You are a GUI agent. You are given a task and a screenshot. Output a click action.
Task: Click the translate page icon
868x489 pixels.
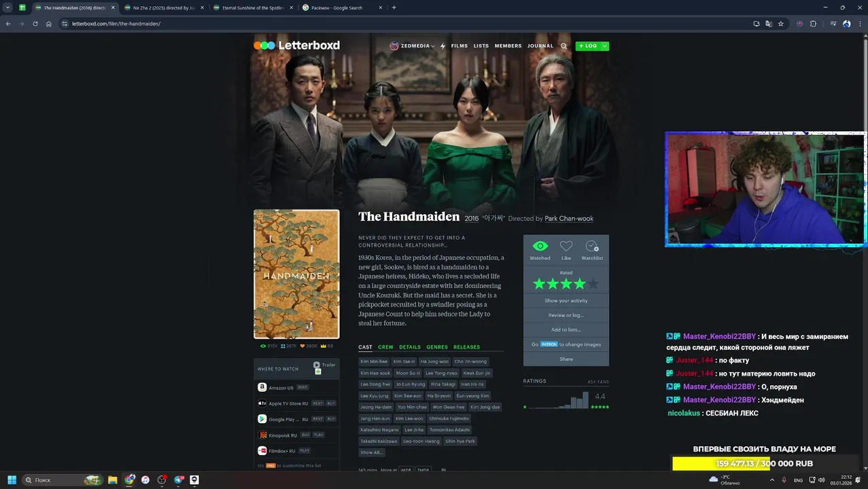pos(769,24)
